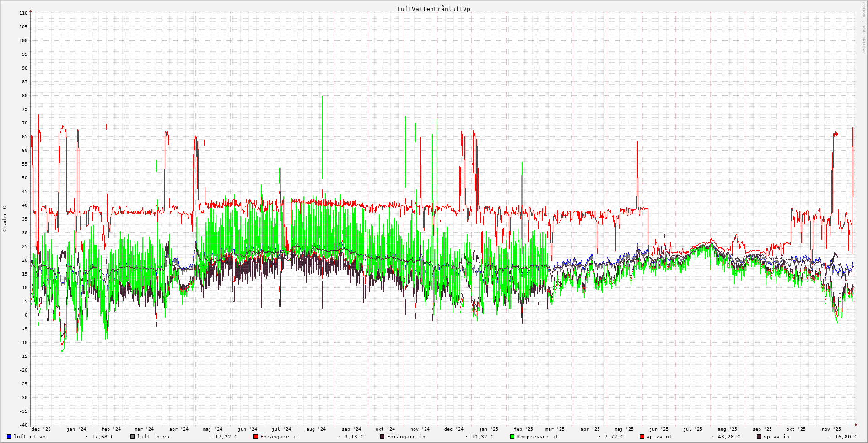The image size is (868, 443).
Task: Click the red 'Förångare ut' legend swatch
Action: click(256, 437)
